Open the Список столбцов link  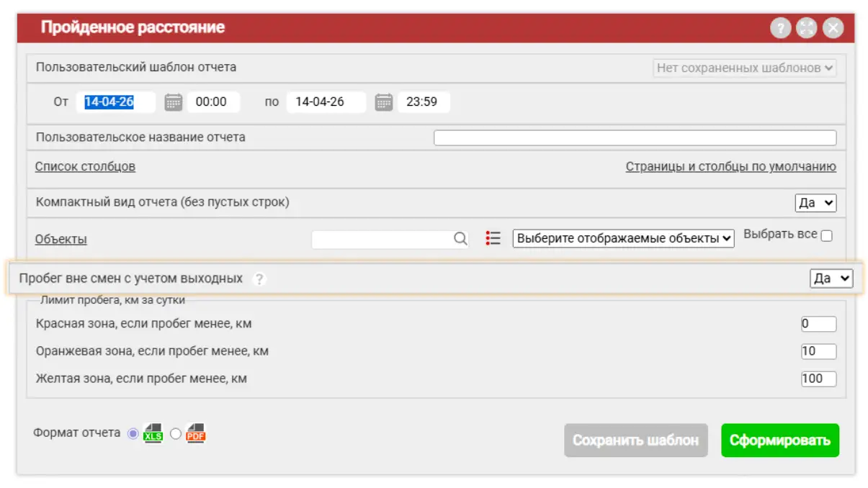(85, 166)
